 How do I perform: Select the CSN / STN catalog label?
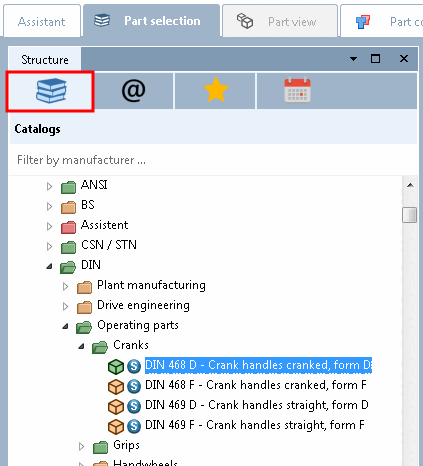click(x=109, y=245)
